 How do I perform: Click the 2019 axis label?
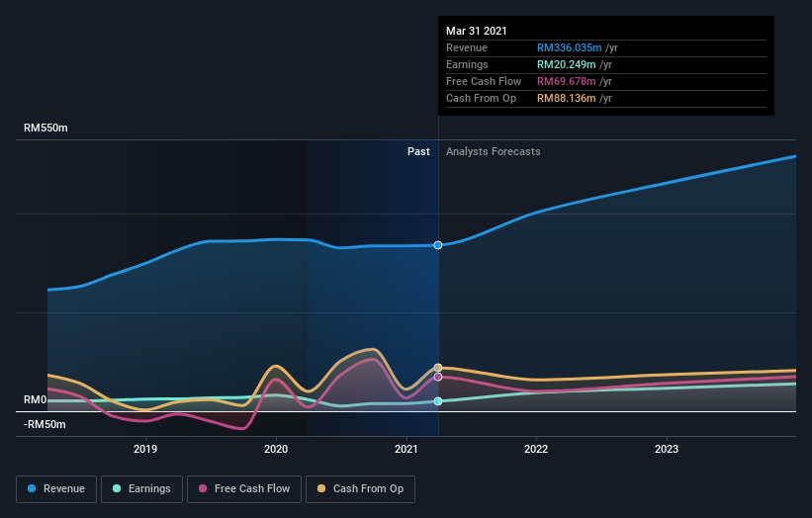pyautogui.click(x=145, y=449)
